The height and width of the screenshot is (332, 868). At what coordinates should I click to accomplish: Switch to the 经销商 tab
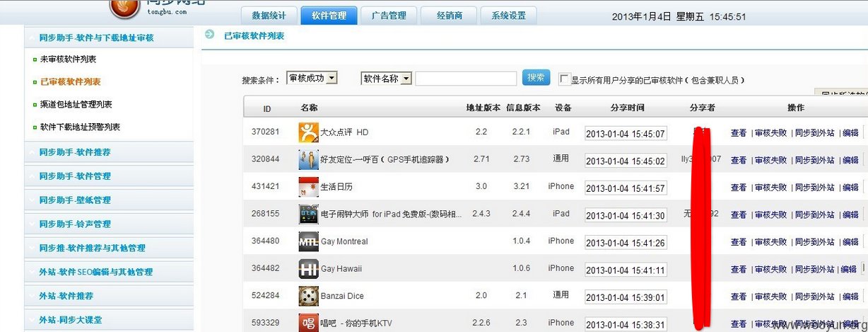tap(448, 16)
